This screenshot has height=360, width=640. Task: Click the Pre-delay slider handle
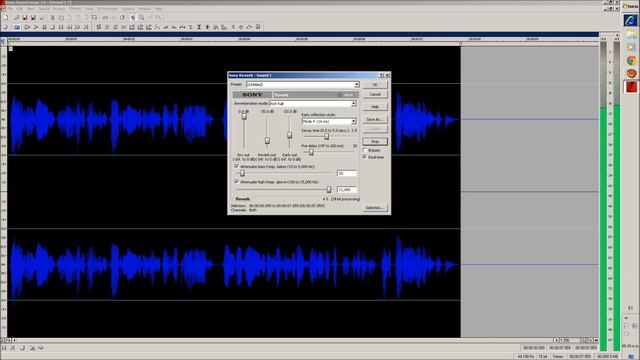pos(311,152)
